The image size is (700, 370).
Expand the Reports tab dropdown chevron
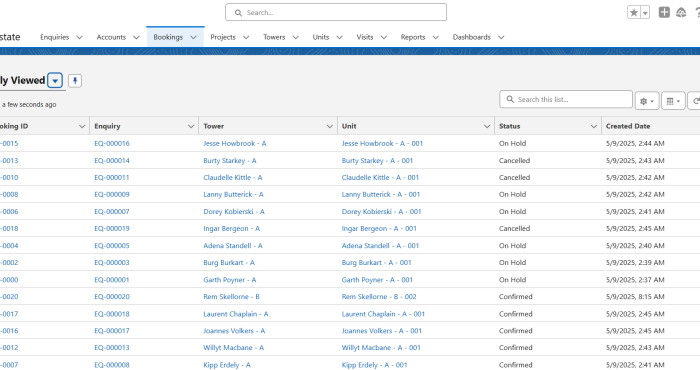[436, 37]
